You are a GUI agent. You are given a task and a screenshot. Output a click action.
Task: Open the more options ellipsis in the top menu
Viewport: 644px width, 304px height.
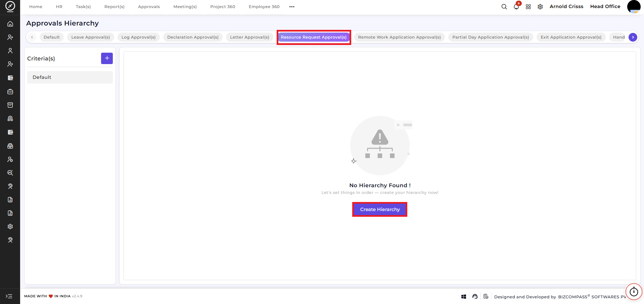click(x=292, y=7)
